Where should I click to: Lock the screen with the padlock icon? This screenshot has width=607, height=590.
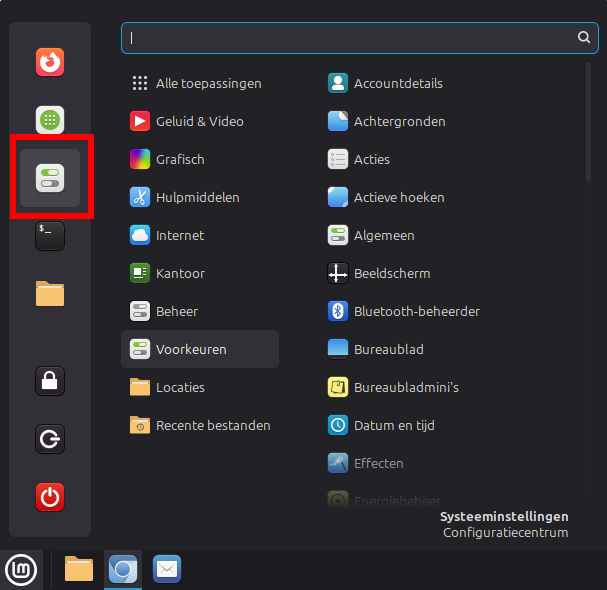click(50, 380)
